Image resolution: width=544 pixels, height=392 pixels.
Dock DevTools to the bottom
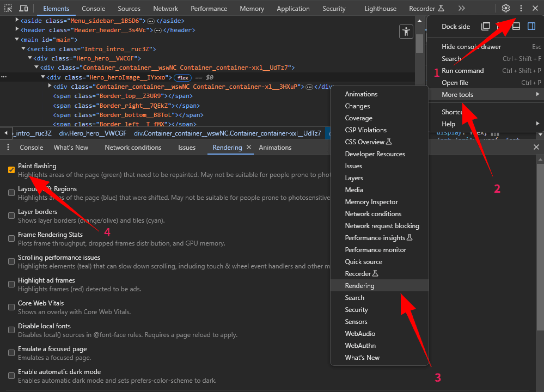[x=516, y=26]
